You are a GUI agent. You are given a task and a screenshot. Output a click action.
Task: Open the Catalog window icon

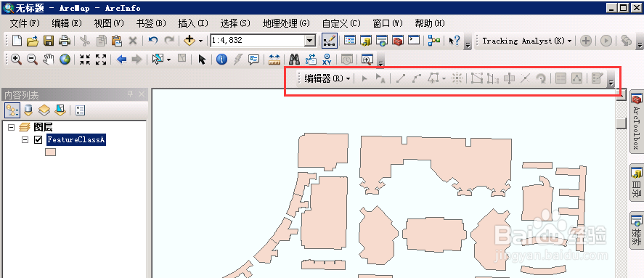pos(366,41)
